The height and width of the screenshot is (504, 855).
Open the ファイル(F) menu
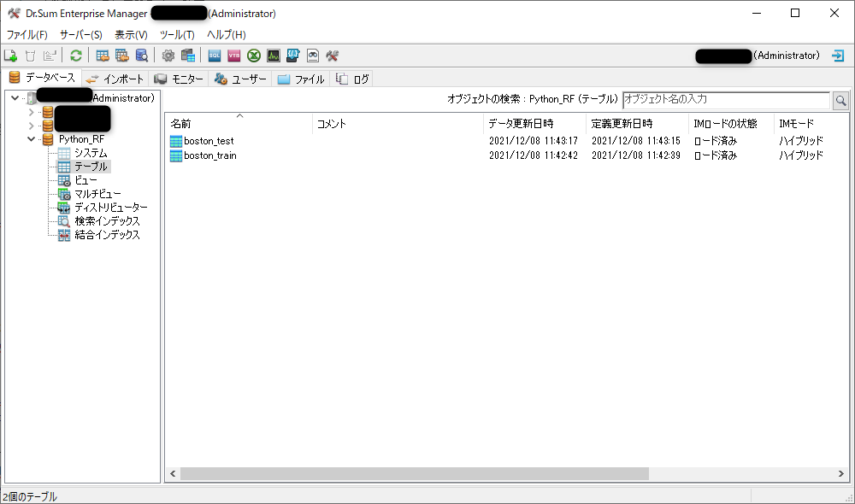click(x=27, y=35)
